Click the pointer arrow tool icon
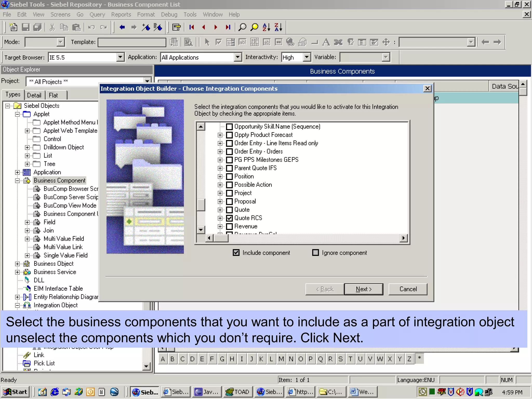Image resolution: width=532 pixels, height=399 pixels. pos(207,42)
